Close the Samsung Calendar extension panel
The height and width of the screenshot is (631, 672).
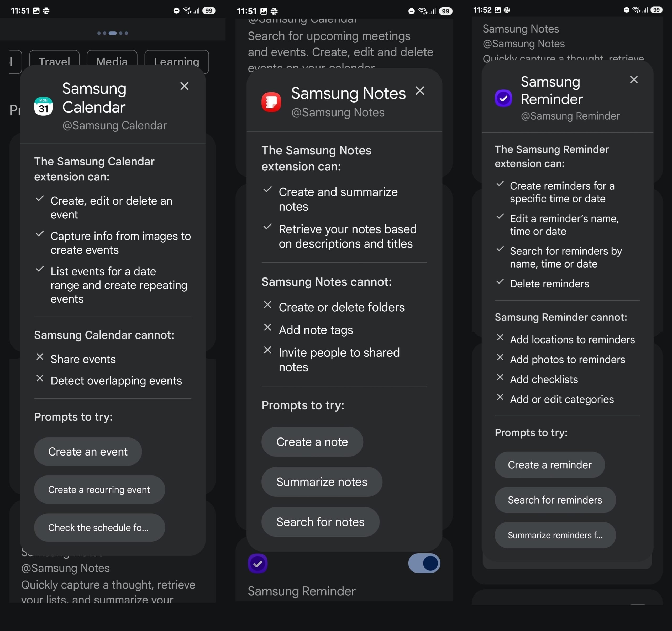185,85
